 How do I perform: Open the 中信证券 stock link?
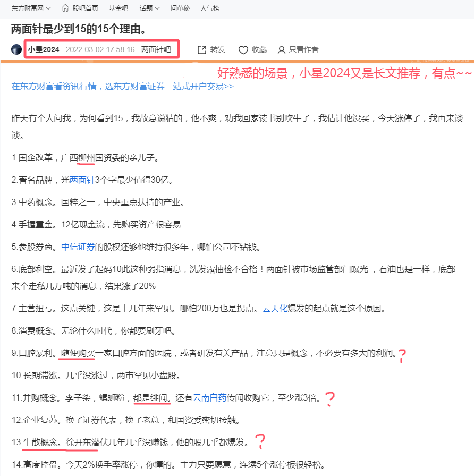pos(78,247)
